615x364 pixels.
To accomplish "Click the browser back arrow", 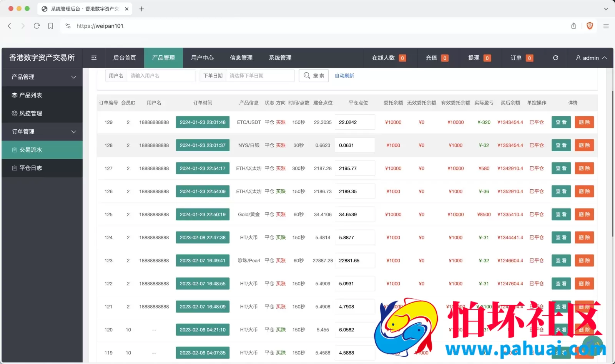I will tap(10, 26).
